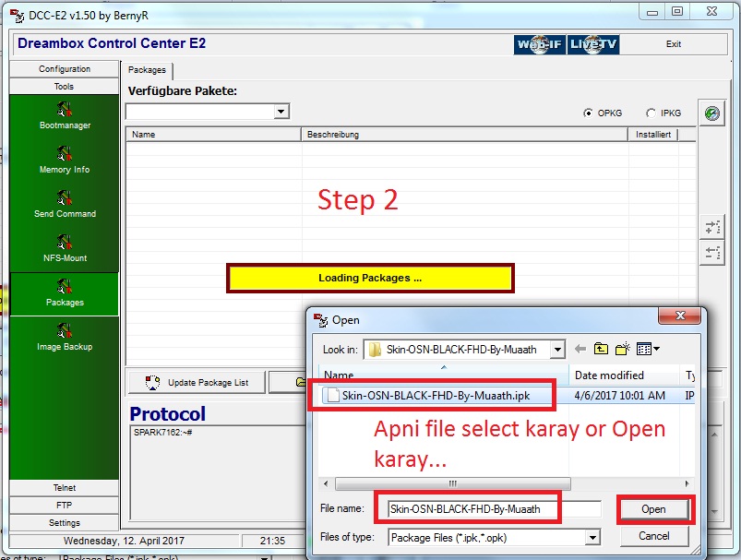Click the green refresh globe icon
This screenshot has height=560, width=741.
711,113
